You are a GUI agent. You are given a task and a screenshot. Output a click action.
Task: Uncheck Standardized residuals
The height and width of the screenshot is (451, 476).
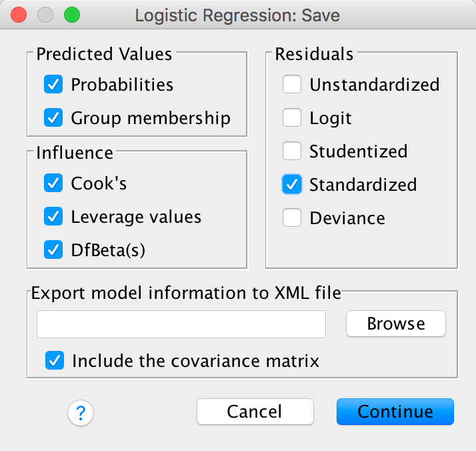291,185
